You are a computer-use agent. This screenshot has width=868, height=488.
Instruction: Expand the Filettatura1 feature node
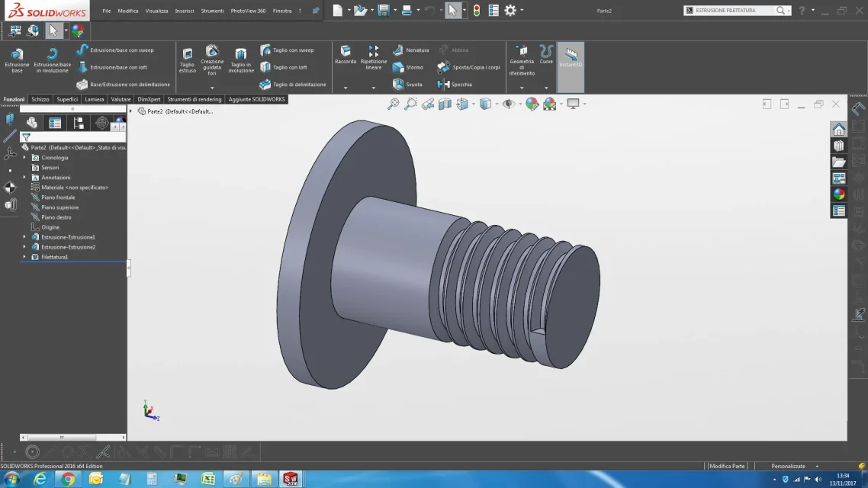(x=24, y=257)
